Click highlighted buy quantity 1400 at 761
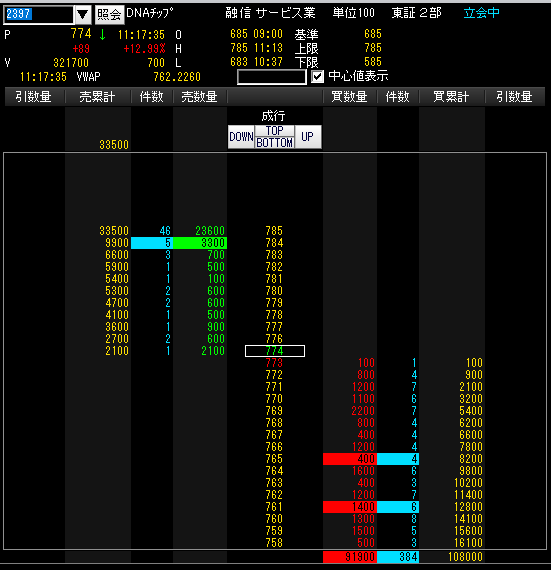Image resolution: width=551 pixels, height=570 pixels. pos(350,507)
